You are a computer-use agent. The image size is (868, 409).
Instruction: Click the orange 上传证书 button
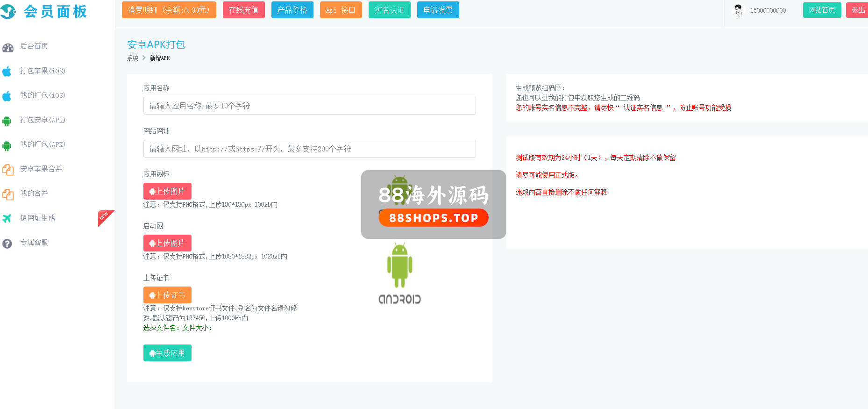click(x=167, y=295)
